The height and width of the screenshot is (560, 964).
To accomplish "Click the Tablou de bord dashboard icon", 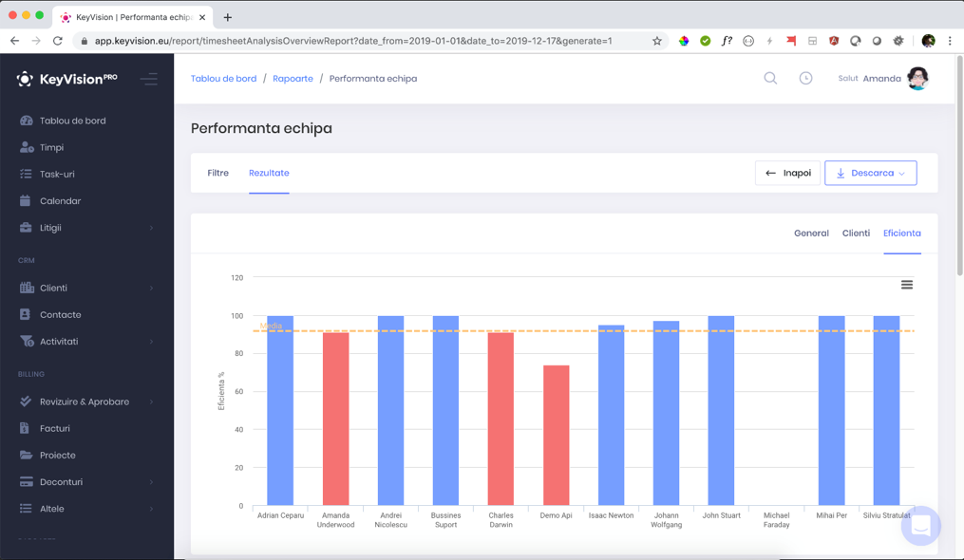I will 26,121.
